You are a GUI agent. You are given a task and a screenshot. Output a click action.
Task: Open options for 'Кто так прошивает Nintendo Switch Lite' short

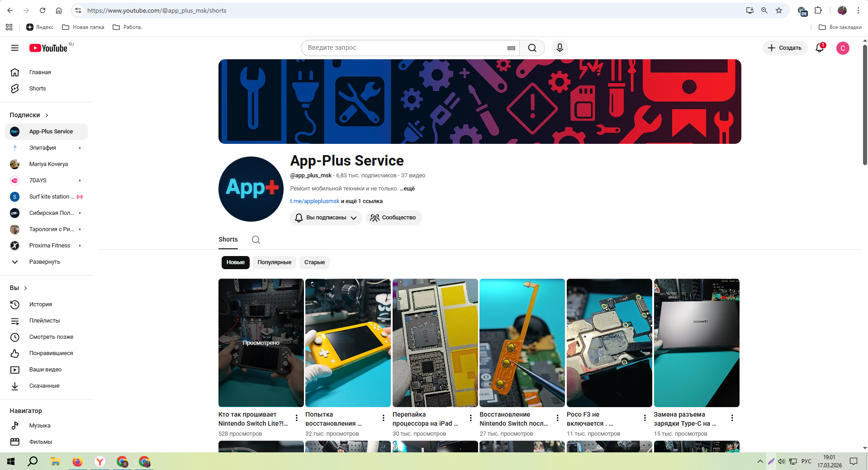click(297, 418)
